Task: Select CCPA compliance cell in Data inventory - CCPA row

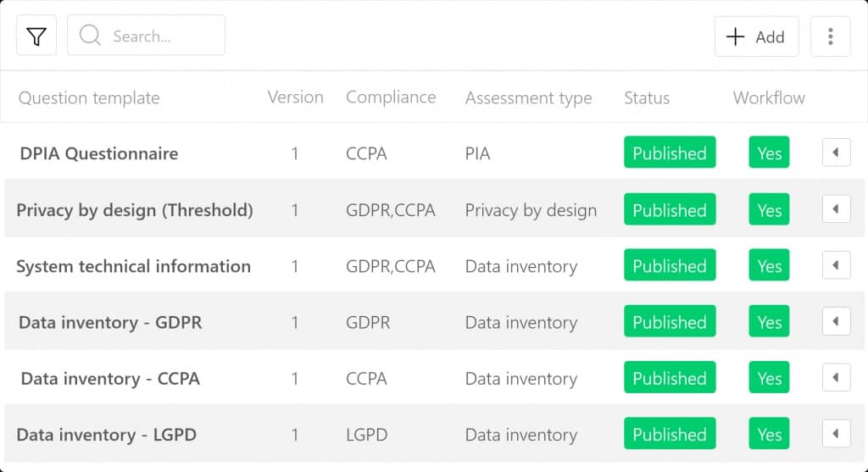Action: pyautogui.click(x=366, y=379)
